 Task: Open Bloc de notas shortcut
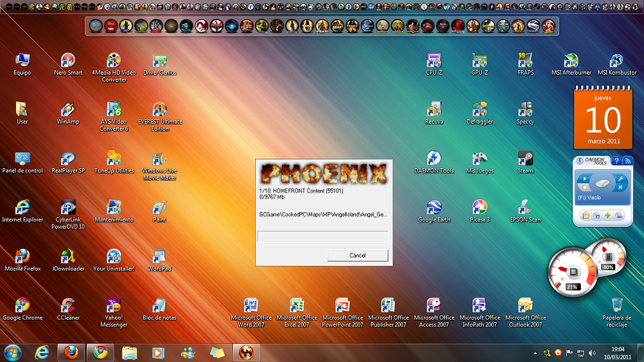click(159, 310)
